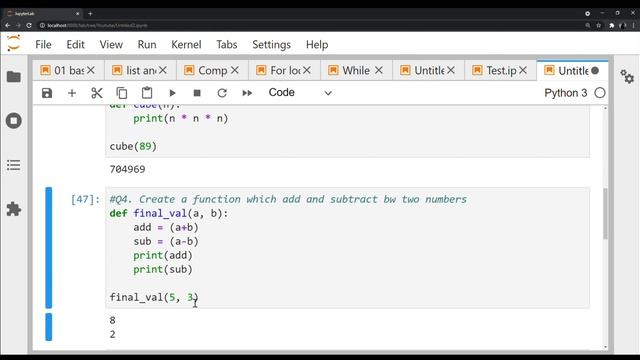Click the #Q4 comment line in cell 47

point(288,199)
